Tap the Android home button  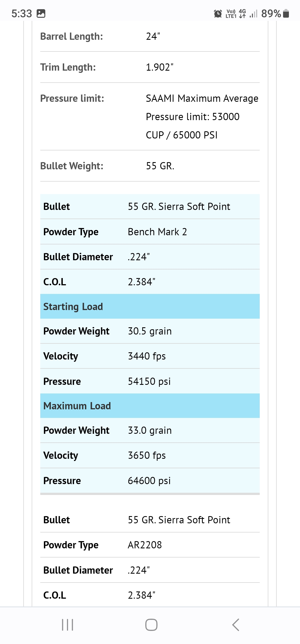pyautogui.click(x=151, y=625)
